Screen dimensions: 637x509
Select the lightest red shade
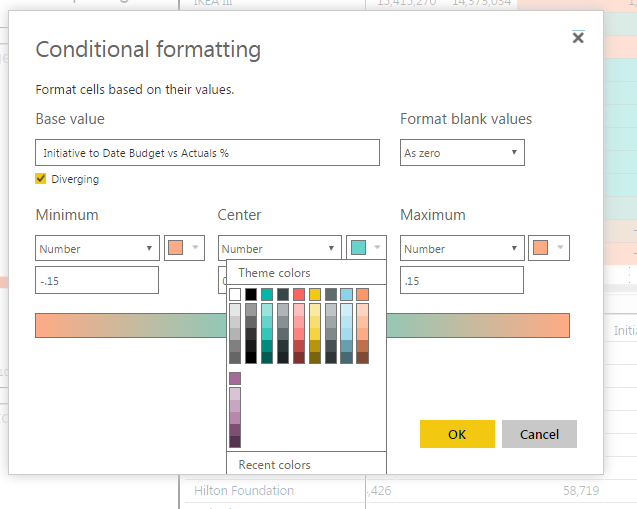[x=299, y=310]
